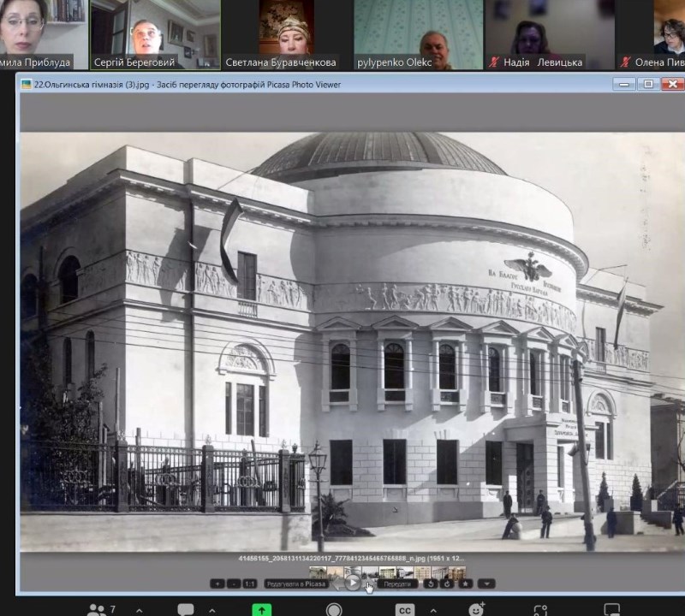685x616 pixels.
Task: Select eighth thumbnail in the filmstrip
Action: [x=440, y=572]
